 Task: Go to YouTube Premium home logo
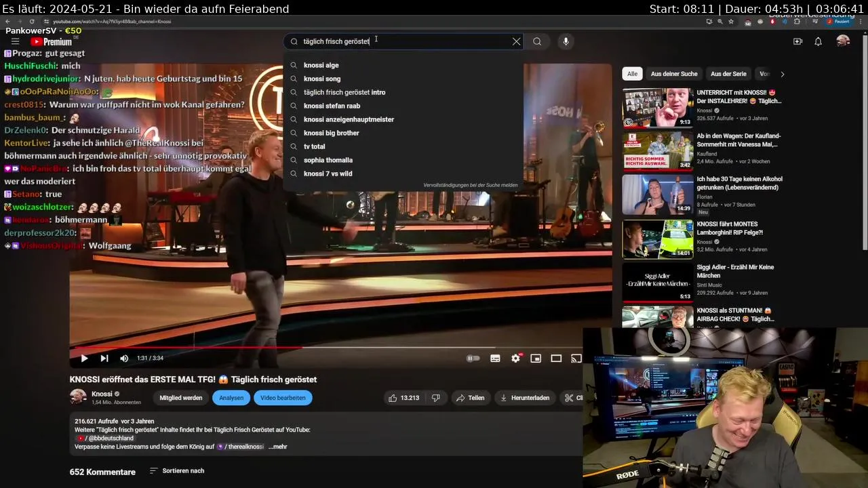[x=51, y=41]
